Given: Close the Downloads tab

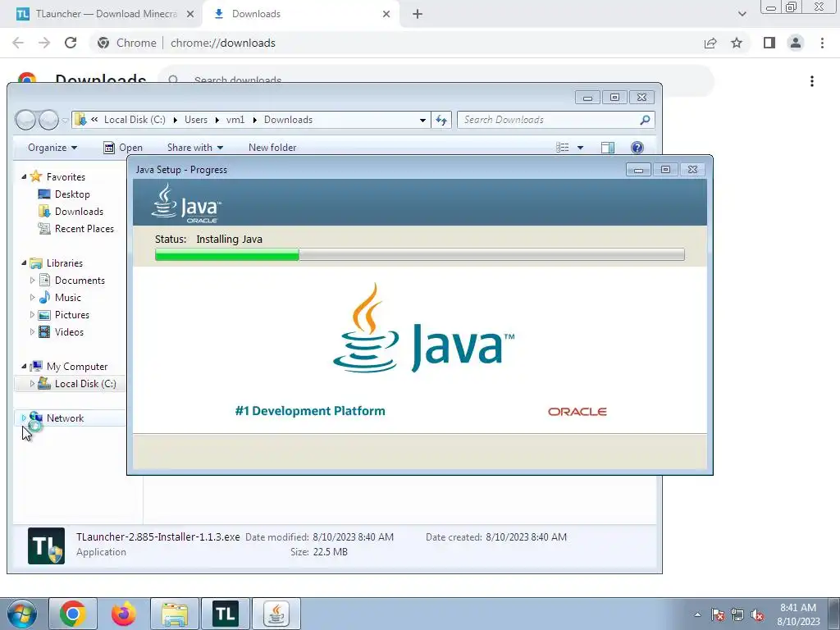Looking at the screenshot, I should [386, 14].
